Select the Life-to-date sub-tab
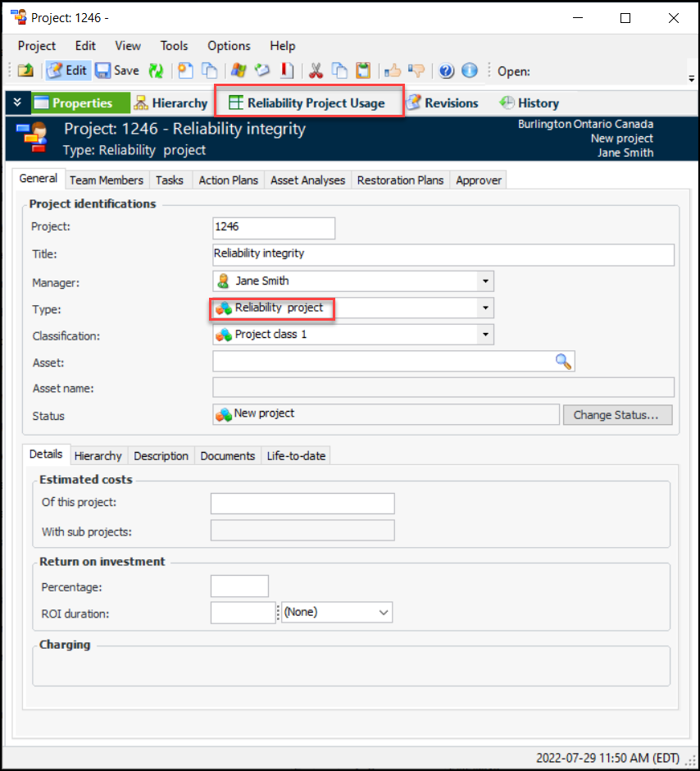 click(296, 456)
